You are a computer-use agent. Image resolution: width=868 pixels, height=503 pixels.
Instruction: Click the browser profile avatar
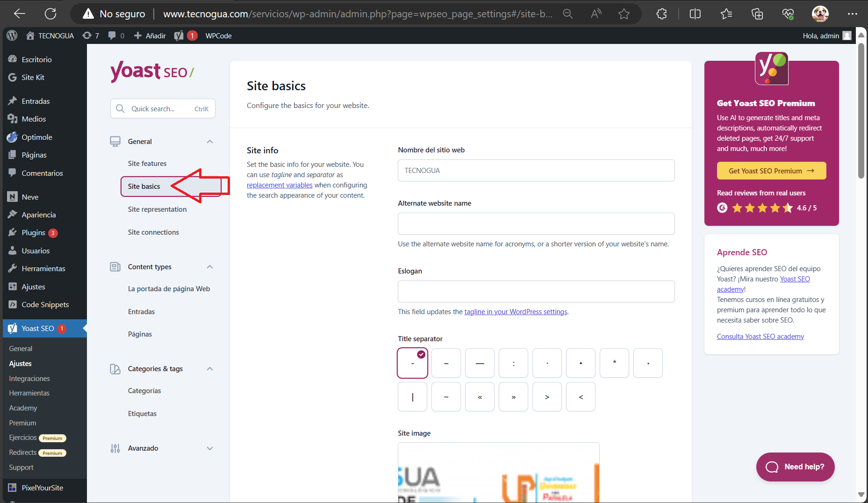[820, 14]
